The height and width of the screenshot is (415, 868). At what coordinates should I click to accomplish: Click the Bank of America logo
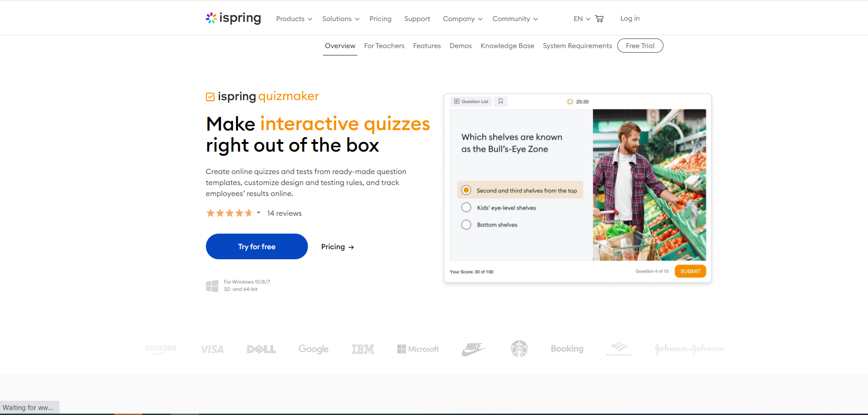click(x=619, y=349)
